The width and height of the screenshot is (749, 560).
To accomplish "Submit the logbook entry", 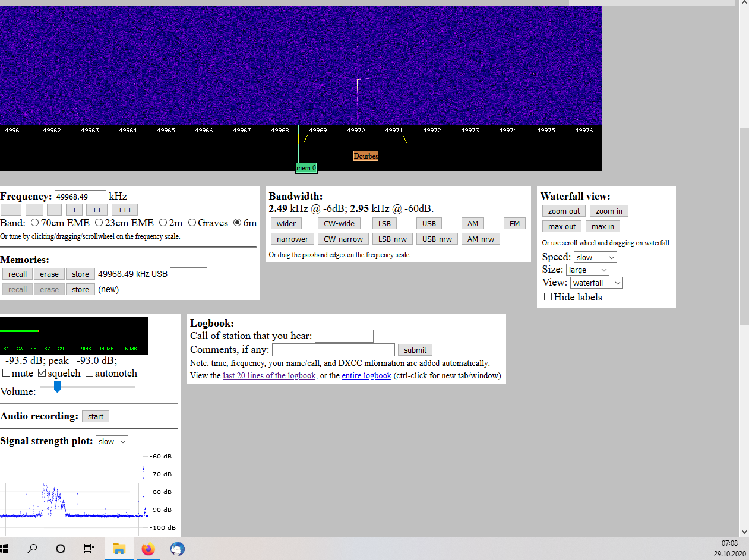I will click(x=415, y=350).
